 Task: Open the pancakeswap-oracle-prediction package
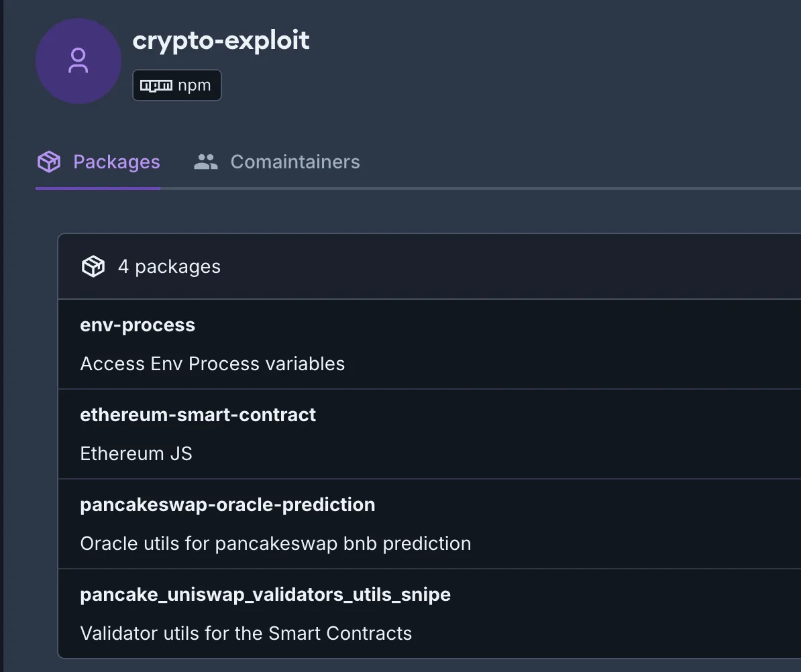[227, 505]
